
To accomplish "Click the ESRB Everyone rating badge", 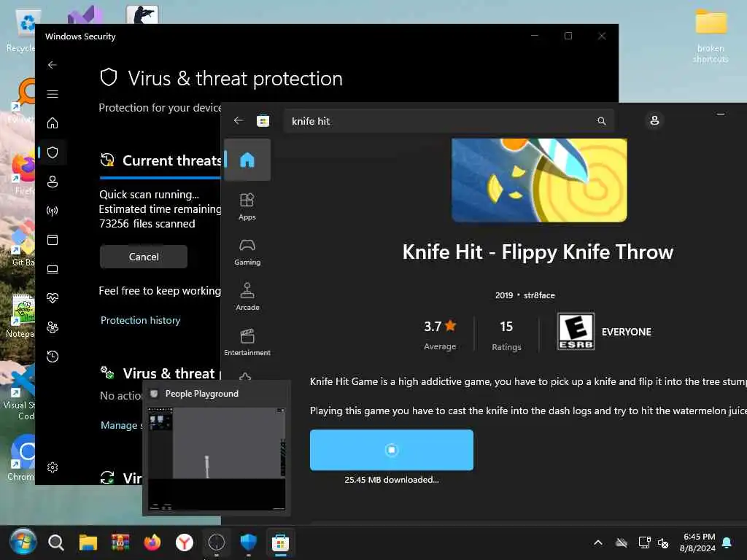I will [576, 332].
